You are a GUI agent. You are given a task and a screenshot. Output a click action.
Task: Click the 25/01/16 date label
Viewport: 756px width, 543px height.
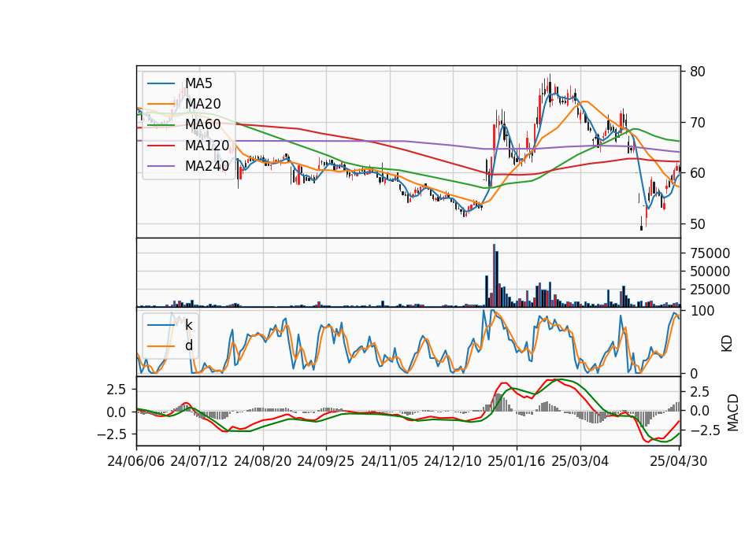(x=517, y=461)
